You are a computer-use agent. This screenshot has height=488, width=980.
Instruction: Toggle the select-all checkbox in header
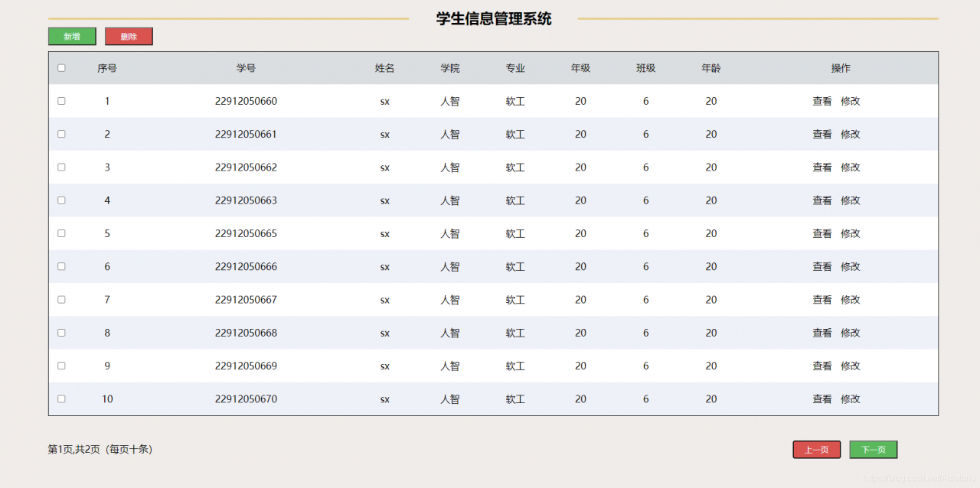coord(61,68)
